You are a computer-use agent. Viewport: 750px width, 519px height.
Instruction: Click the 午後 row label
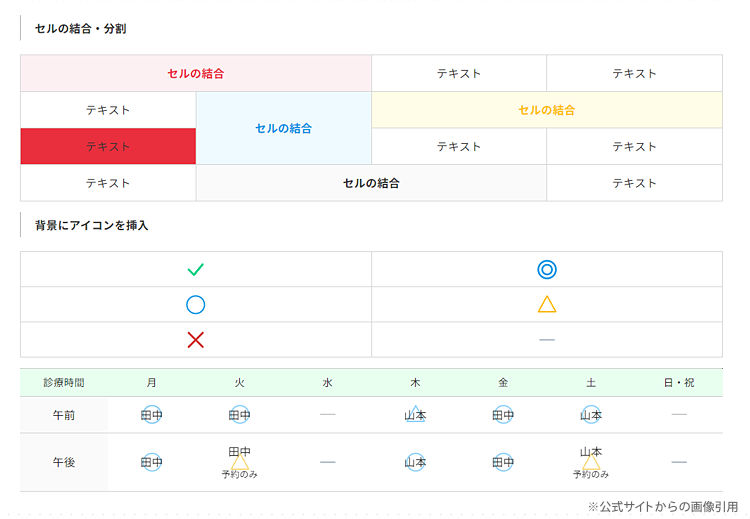point(64,462)
